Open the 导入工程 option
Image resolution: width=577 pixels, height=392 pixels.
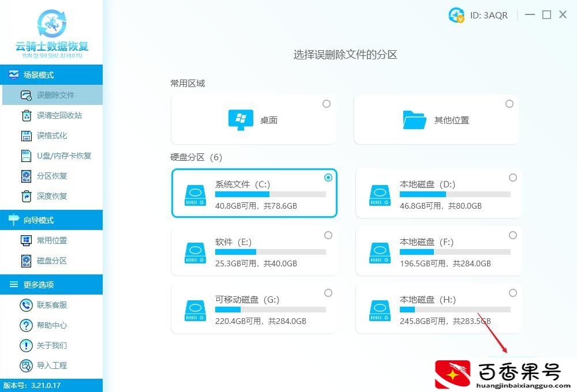(51, 365)
